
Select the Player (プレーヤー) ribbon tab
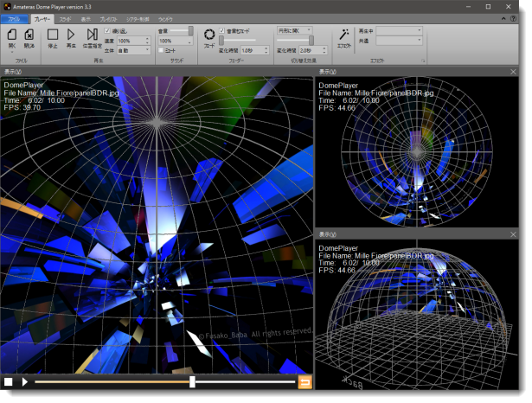(x=42, y=19)
